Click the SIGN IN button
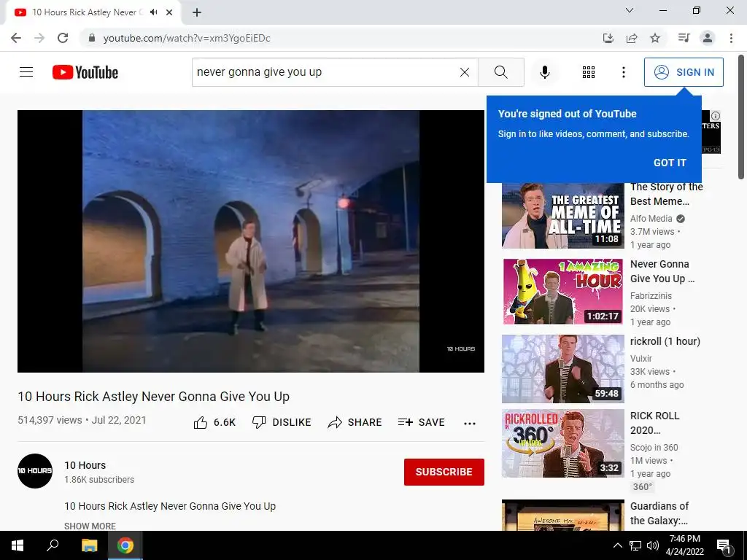The height and width of the screenshot is (560, 747). point(684,72)
